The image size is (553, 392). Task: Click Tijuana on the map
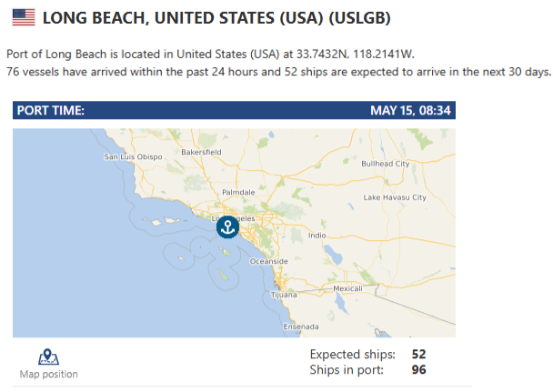(284, 295)
